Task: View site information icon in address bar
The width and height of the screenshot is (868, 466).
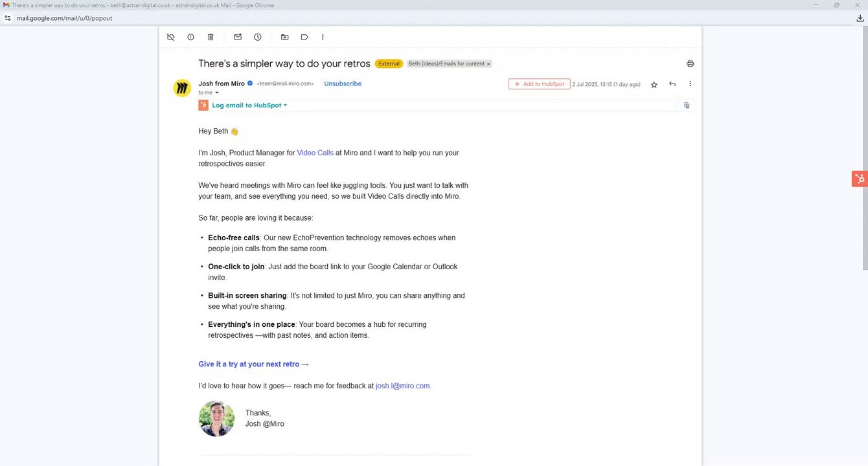Action: tap(8, 18)
